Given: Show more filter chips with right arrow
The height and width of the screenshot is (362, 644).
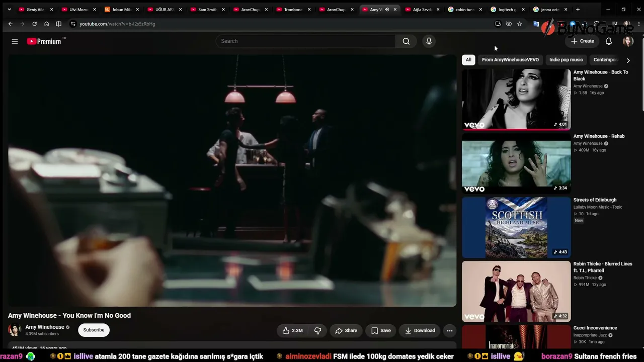Looking at the screenshot, I should pos(628,60).
